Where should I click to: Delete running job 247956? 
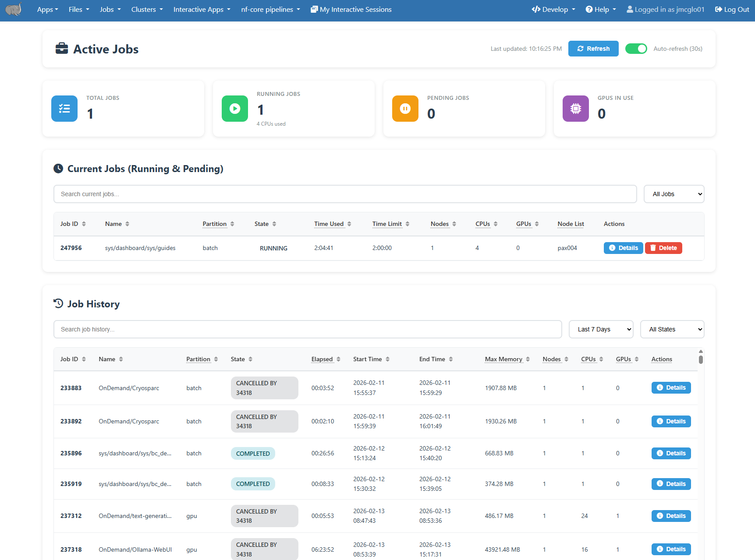tap(663, 248)
